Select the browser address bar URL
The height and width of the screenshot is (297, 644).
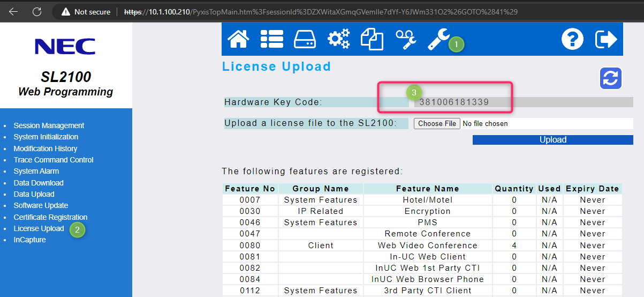(x=321, y=11)
